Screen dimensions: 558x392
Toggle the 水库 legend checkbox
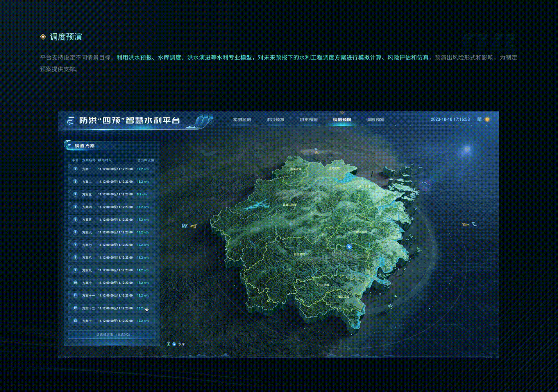(x=168, y=344)
